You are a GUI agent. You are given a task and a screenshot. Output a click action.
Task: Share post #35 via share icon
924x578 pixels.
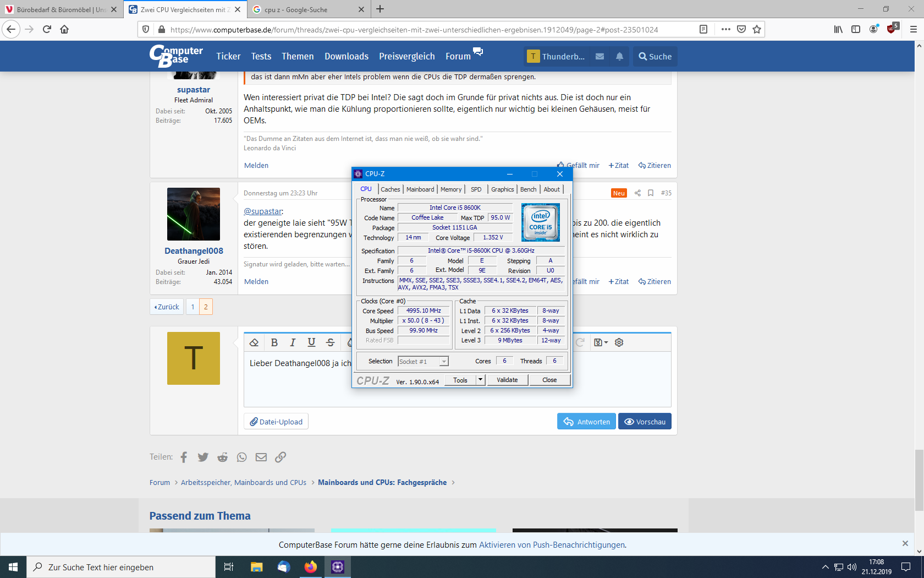point(637,193)
